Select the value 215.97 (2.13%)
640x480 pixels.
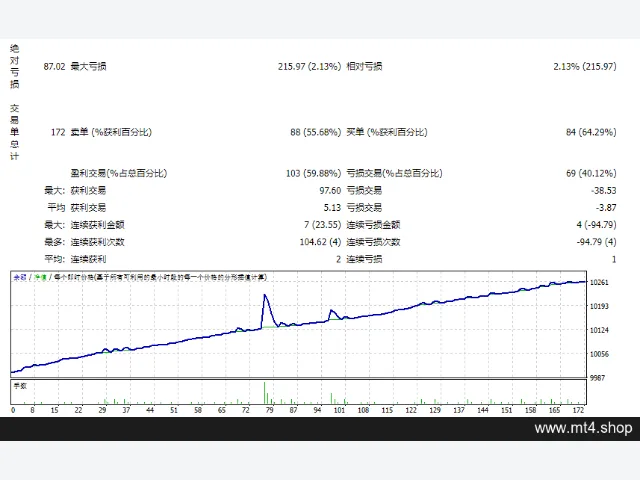point(309,66)
